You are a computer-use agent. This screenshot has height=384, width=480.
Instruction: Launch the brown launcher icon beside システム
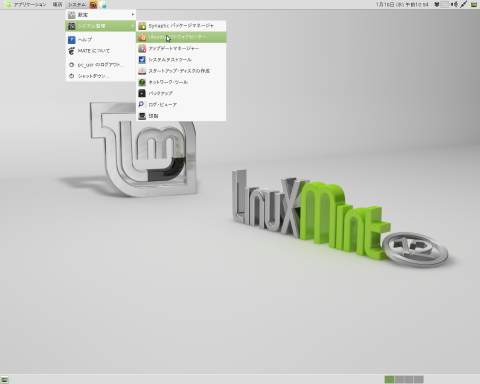click(93, 5)
